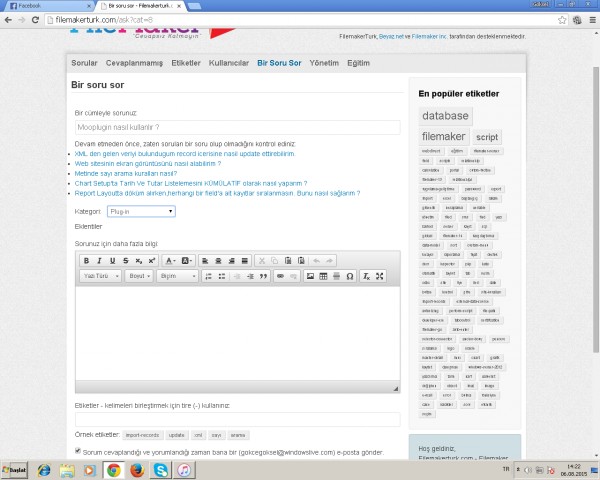Open the Sorular menu item
This screenshot has height=480, width=600.
pos(84,63)
